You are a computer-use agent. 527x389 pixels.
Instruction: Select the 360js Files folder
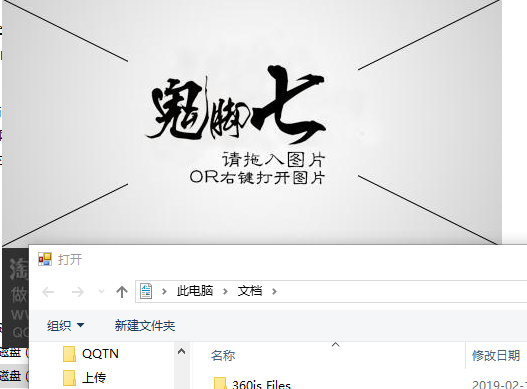coord(252,384)
